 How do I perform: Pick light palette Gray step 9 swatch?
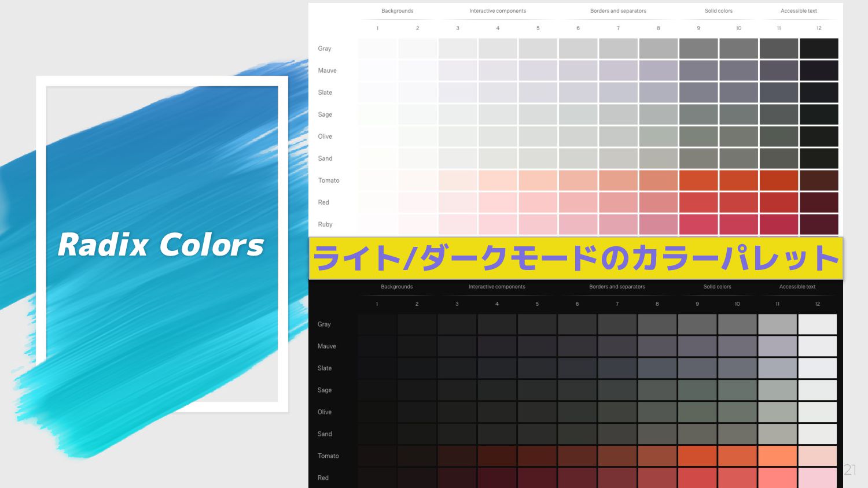point(698,49)
